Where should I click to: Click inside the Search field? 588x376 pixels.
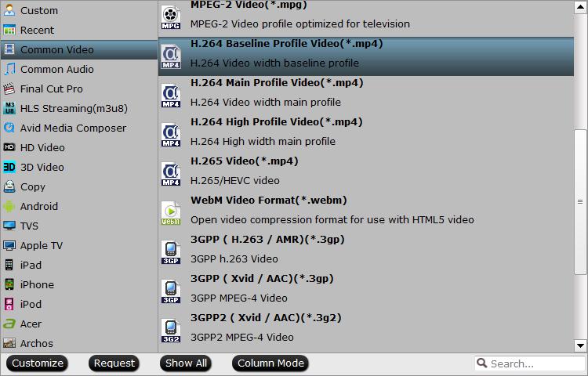[x=533, y=363]
